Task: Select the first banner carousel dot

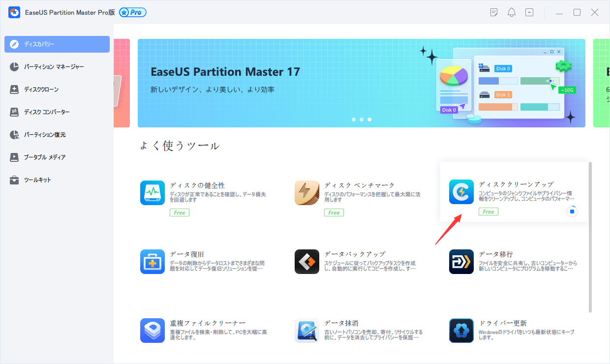Action: coord(354,120)
